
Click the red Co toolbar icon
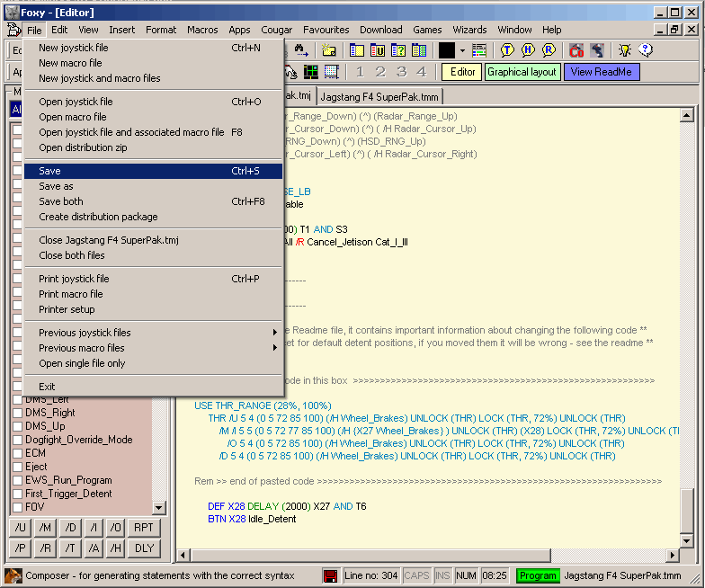pyautogui.click(x=576, y=50)
